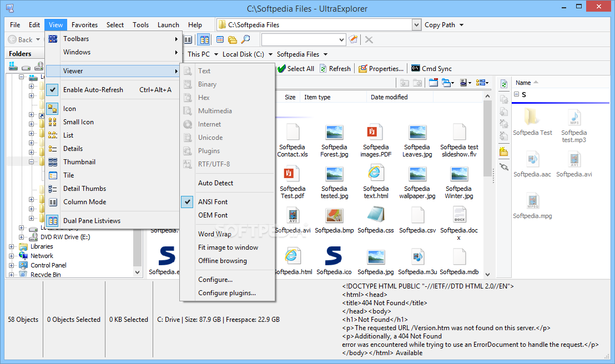Enable Word Wrap in Viewer submenu
The width and height of the screenshot is (615, 364).
coord(228,234)
